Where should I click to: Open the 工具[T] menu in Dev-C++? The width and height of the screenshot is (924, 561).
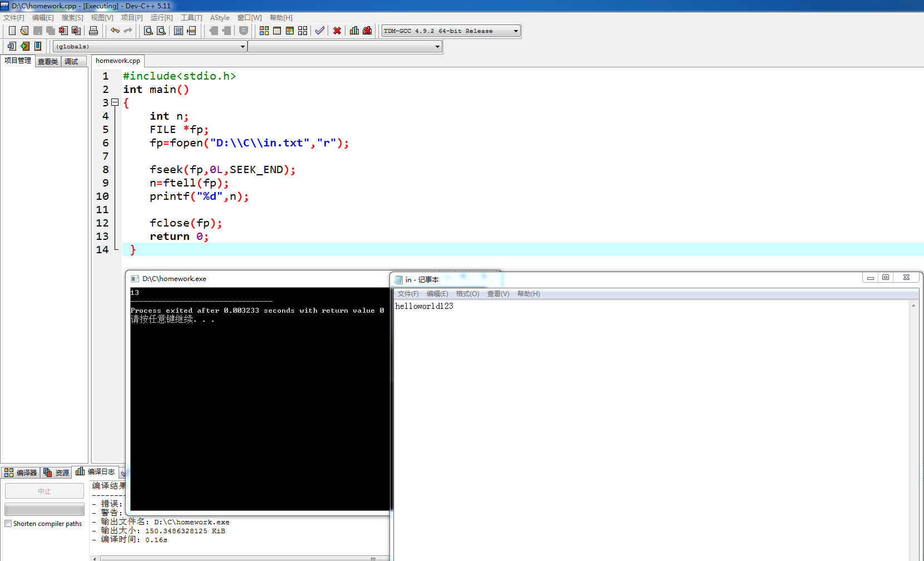tap(191, 18)
